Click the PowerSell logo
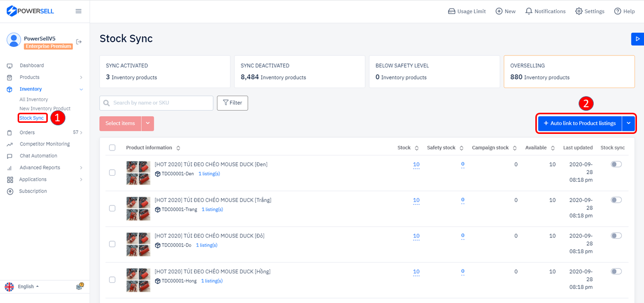644x303 pixels. (30, 11)
